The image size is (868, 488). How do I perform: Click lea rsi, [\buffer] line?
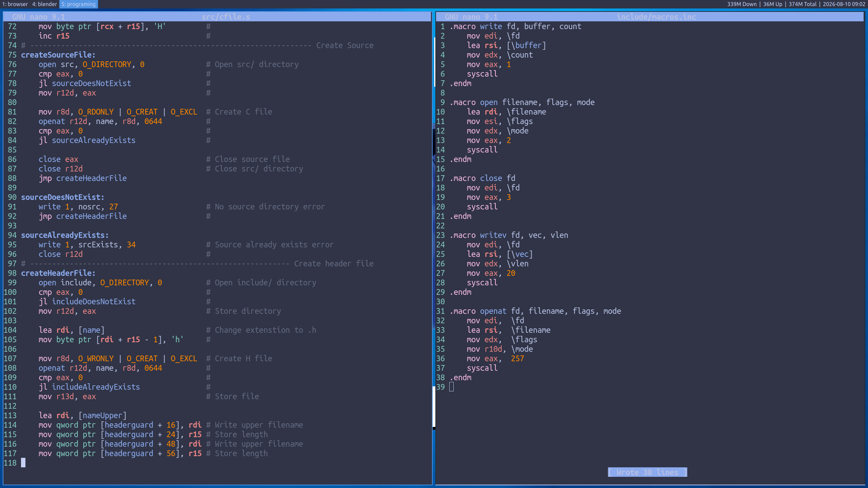pyautogui.click(x=506, y=45)
